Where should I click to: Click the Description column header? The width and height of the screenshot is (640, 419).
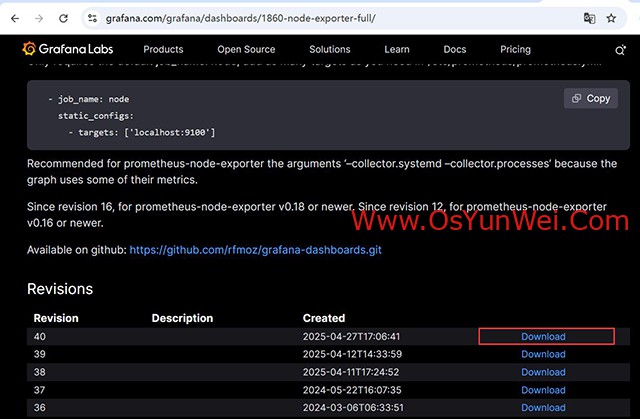[x=182, y=318]
